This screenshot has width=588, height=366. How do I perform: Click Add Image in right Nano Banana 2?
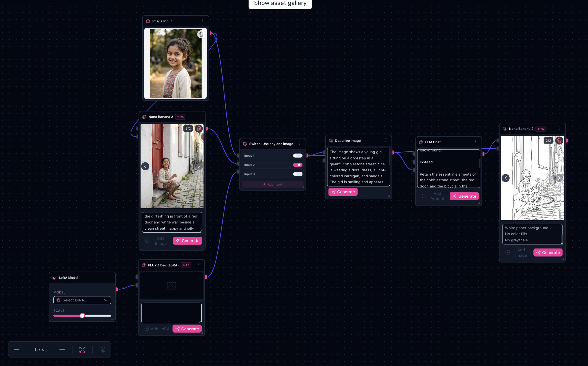[x=517, y=253]
